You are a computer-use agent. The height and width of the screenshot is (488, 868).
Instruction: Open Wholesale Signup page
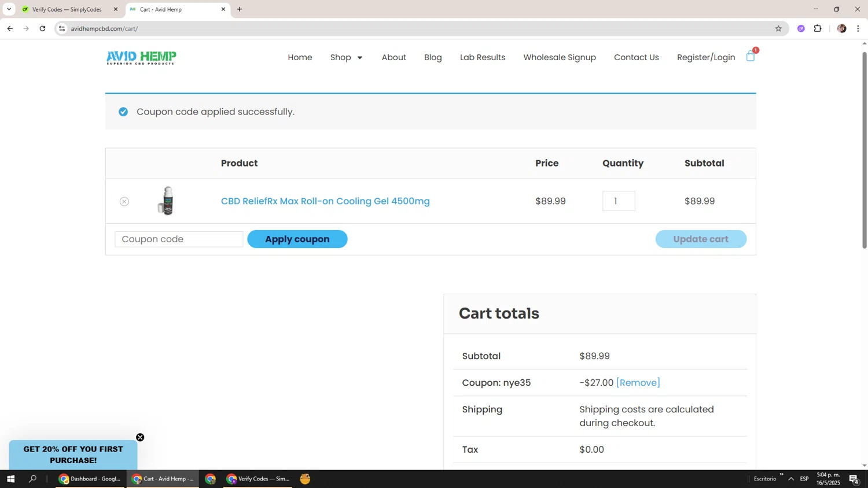[x=560, y=57]
